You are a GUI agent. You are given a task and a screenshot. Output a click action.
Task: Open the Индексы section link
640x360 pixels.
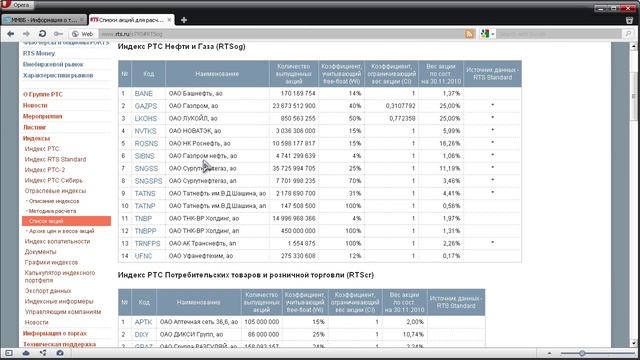coord(36,138)
